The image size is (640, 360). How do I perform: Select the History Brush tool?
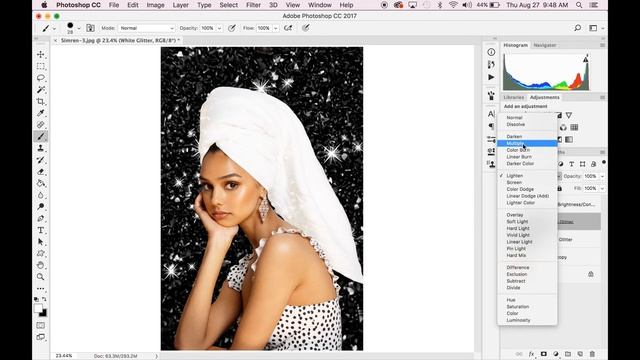coord(40,160)
